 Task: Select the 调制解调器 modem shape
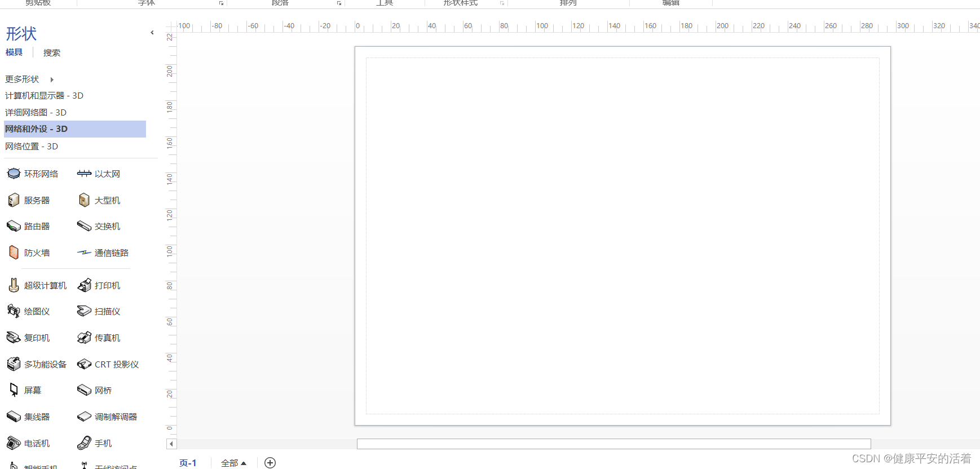point(107,417)
